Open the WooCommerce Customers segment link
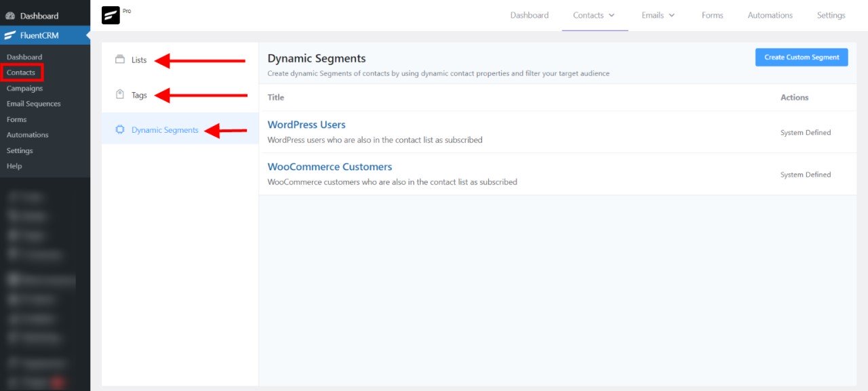 pyautogui.click(x=329, y=166)
